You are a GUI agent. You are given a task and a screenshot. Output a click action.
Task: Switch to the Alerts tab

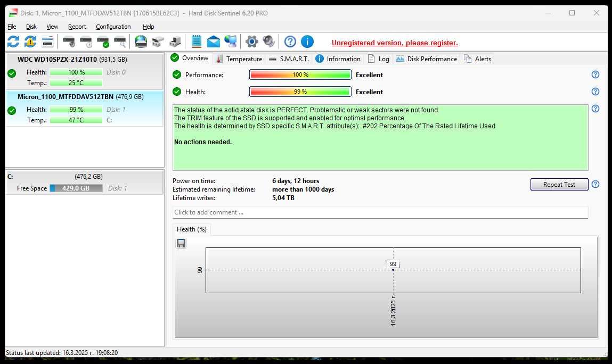point(477,59)
